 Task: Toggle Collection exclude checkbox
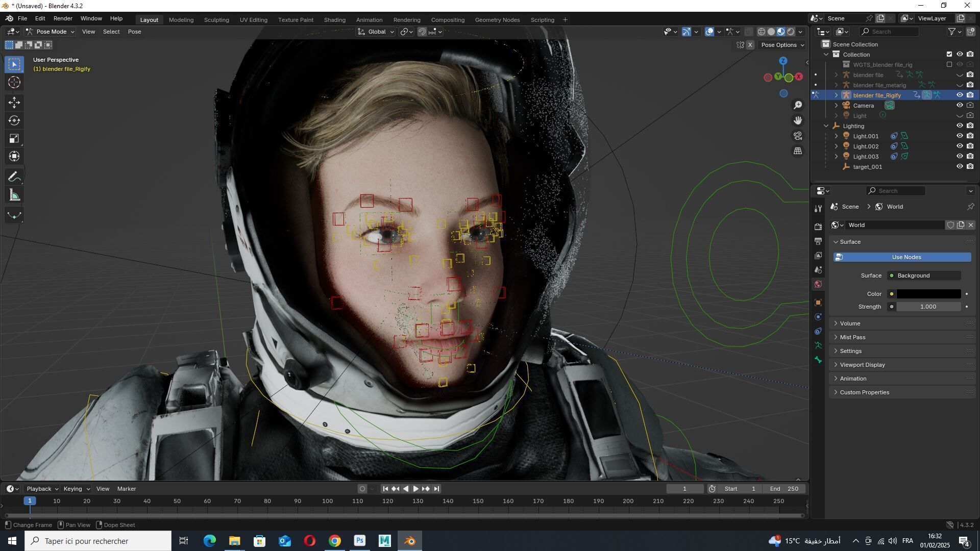click(x=949, y=55)
